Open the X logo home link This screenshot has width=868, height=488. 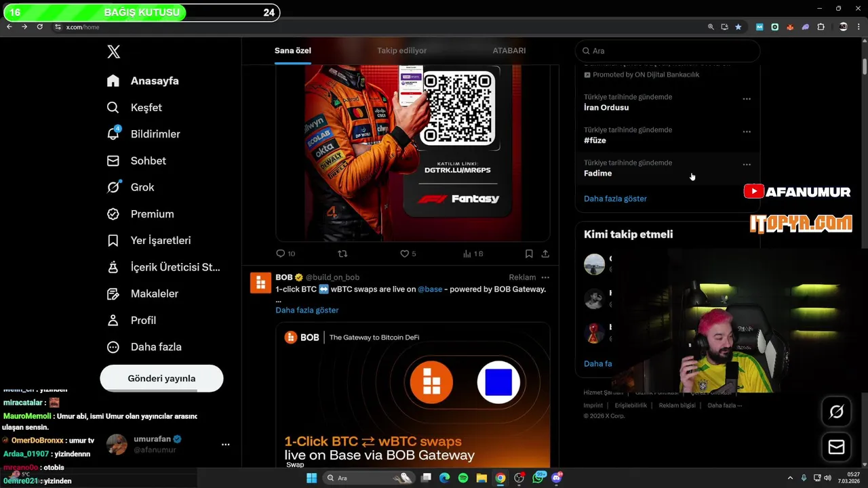point(114,52)
